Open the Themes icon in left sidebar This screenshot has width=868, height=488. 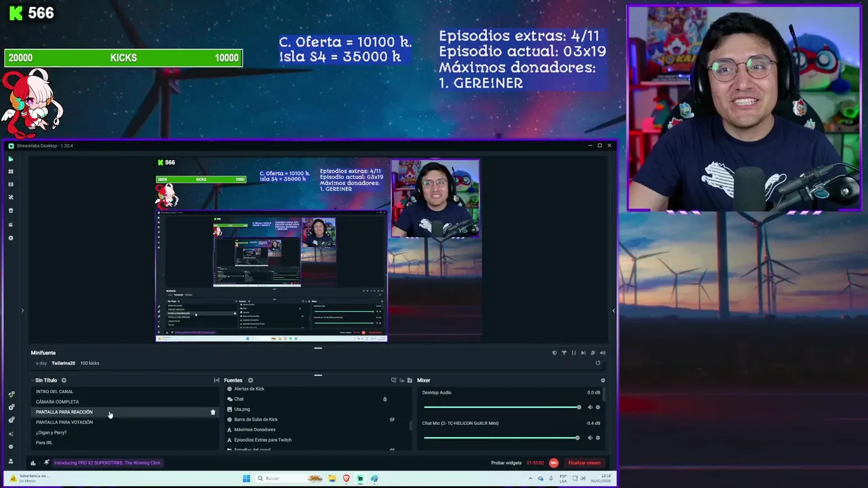click(11, 197)
